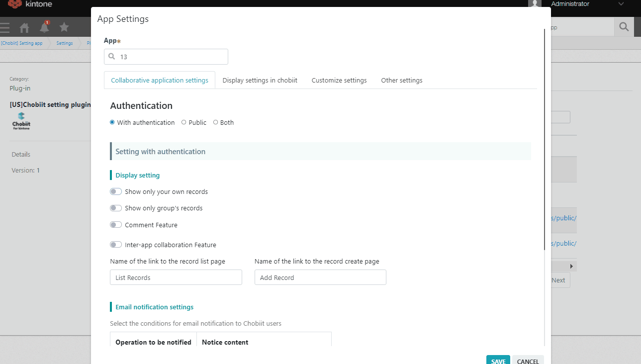The width and height of the screenshot is (641, 364).
Task: Click the Administrator avatar icon
Action: (x=535, y=3)
